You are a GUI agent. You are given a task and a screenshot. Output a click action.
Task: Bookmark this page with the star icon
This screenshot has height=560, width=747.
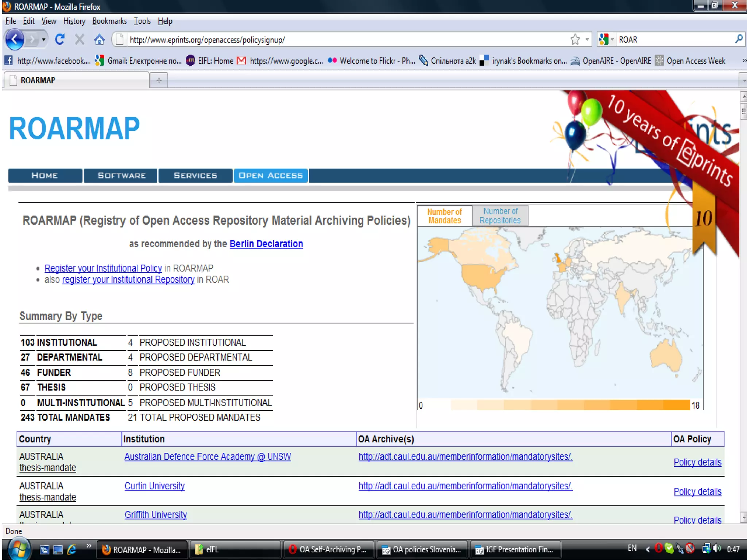pos(575,39)
